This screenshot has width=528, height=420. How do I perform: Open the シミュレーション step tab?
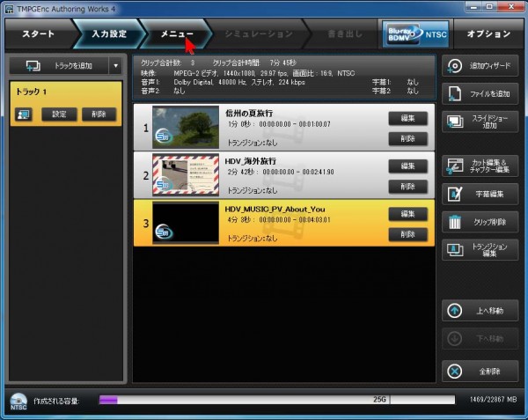[259, 33]
